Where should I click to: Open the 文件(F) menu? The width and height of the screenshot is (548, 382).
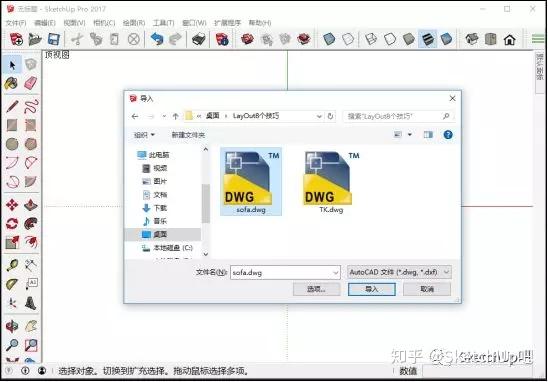(16, 23)
